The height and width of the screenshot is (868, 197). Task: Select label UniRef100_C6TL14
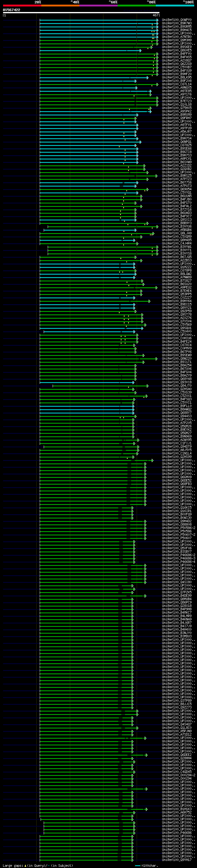[x=177, y=84]
